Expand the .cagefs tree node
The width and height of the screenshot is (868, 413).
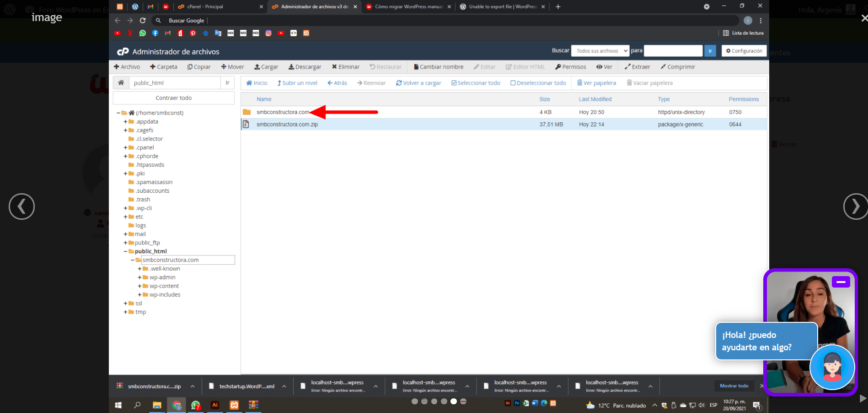click(126, 130)
